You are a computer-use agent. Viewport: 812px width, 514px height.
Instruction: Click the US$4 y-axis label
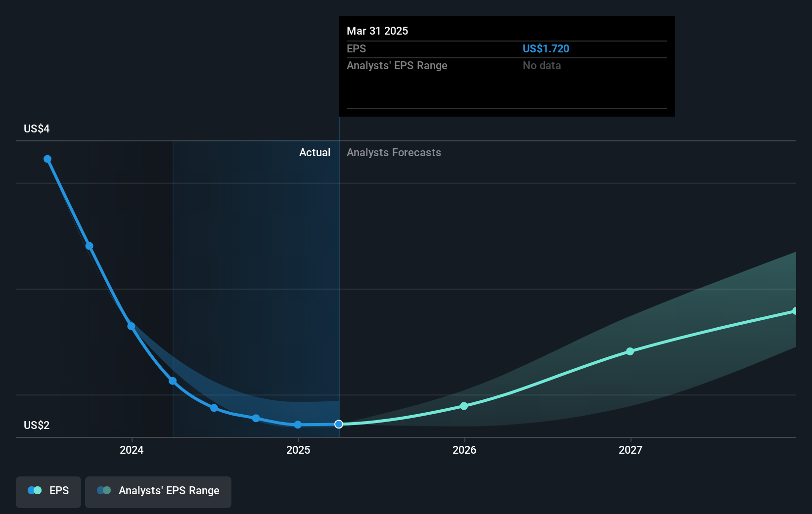coord(37,128)
